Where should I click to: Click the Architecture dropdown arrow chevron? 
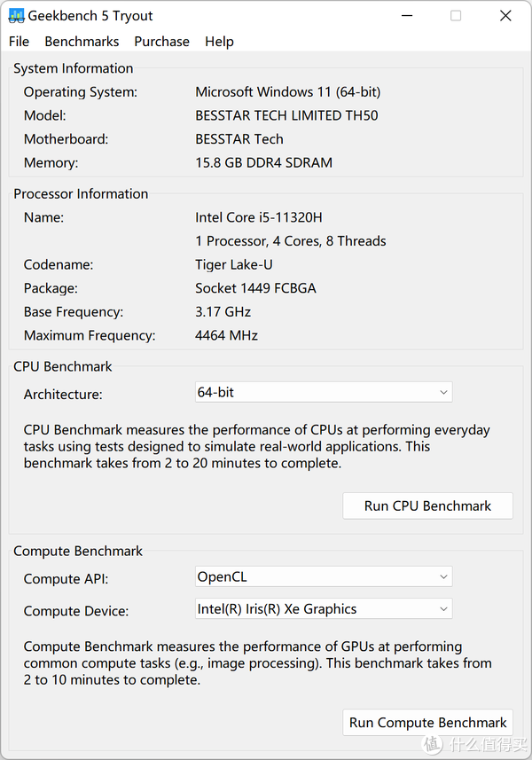(x=443, y=392)
